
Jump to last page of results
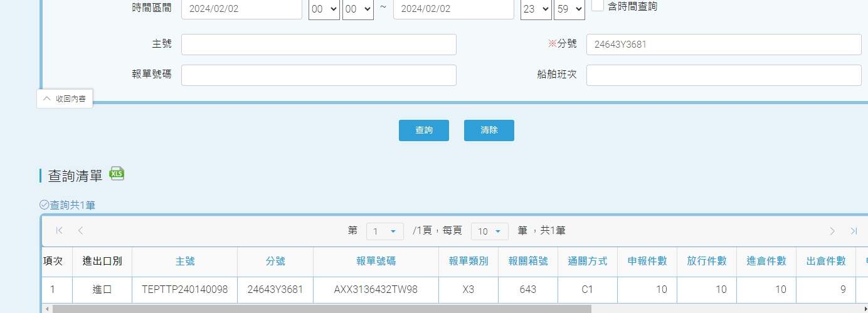854,231
